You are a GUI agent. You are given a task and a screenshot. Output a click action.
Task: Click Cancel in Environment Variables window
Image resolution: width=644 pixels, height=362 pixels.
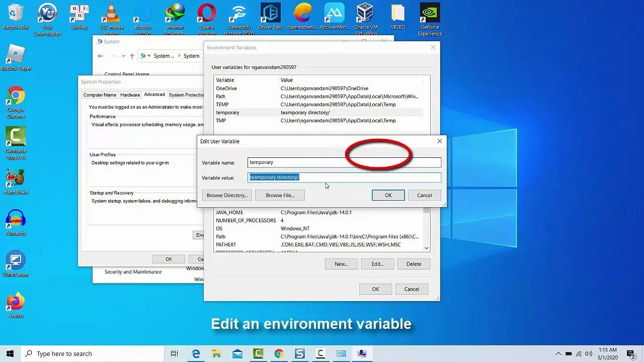coord(412,289)
